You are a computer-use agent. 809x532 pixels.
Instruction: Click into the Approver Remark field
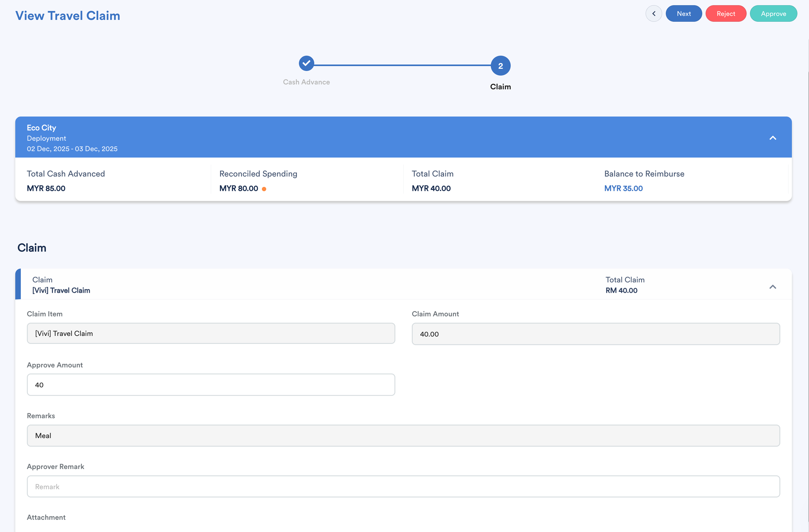403,487
